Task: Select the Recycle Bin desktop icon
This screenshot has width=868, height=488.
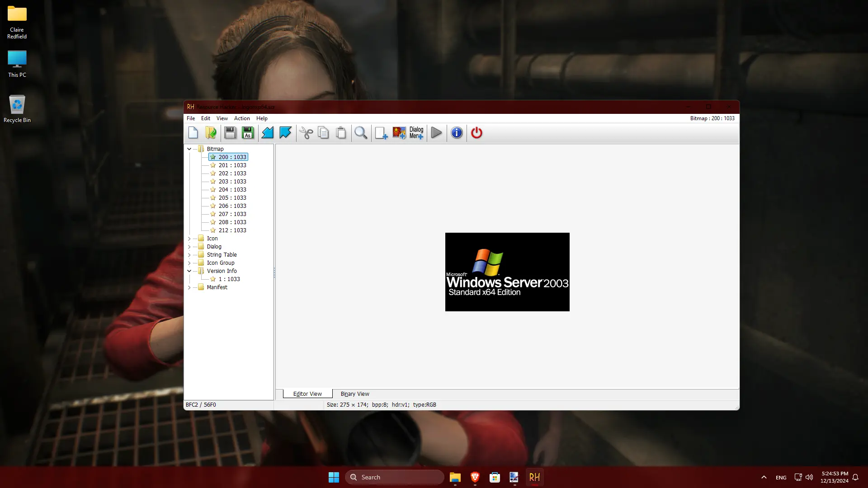Action: click(x=17, y=108)
